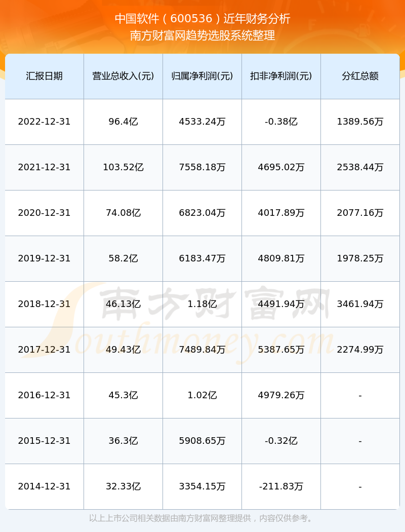Select the 2017-12-31 date cell
The image size is (405, 532).
point(45,350)
